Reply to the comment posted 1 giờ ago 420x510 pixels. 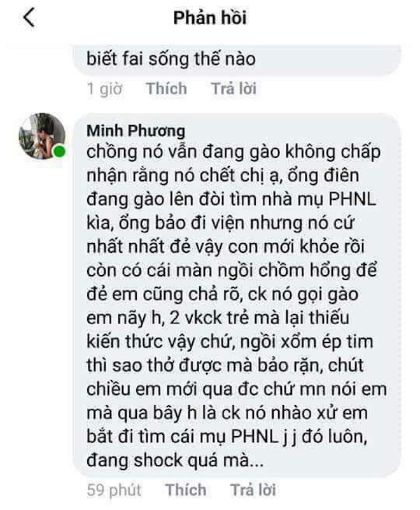[x=234, y=89]
